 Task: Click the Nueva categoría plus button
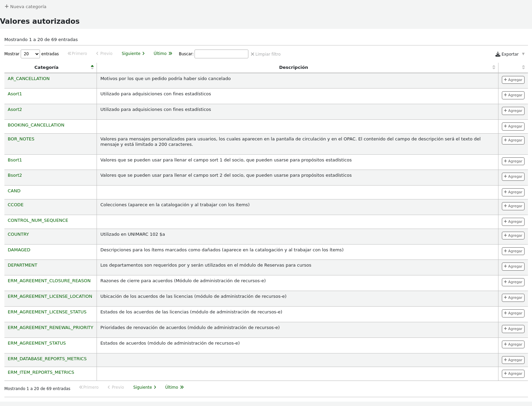(25, 6)
